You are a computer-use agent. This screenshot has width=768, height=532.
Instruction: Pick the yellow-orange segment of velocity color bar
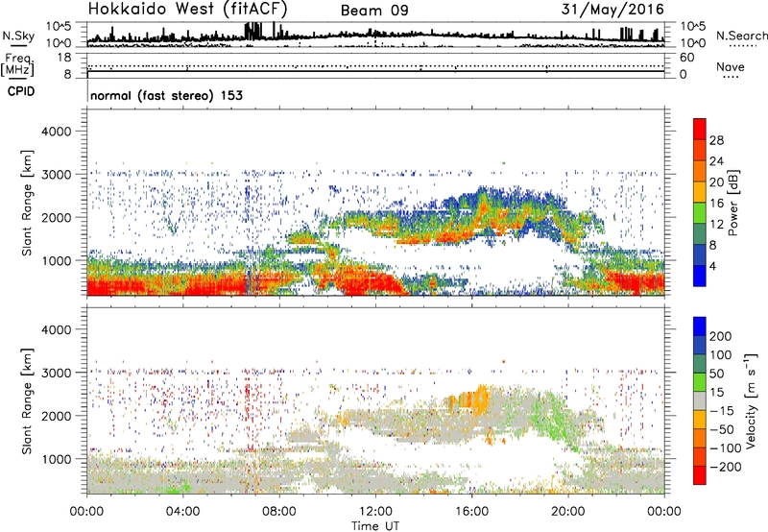(700, 420)
